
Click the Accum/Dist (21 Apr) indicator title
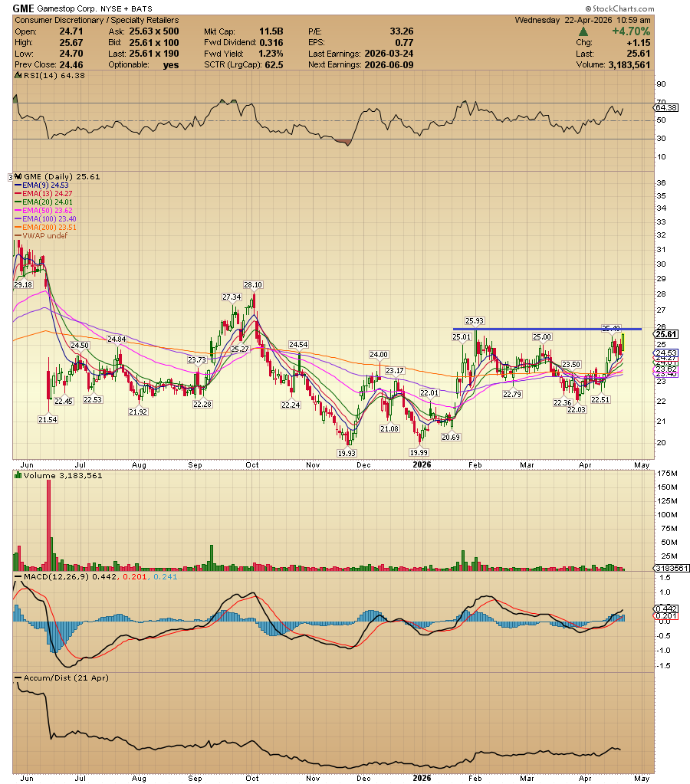pos(66,678)
